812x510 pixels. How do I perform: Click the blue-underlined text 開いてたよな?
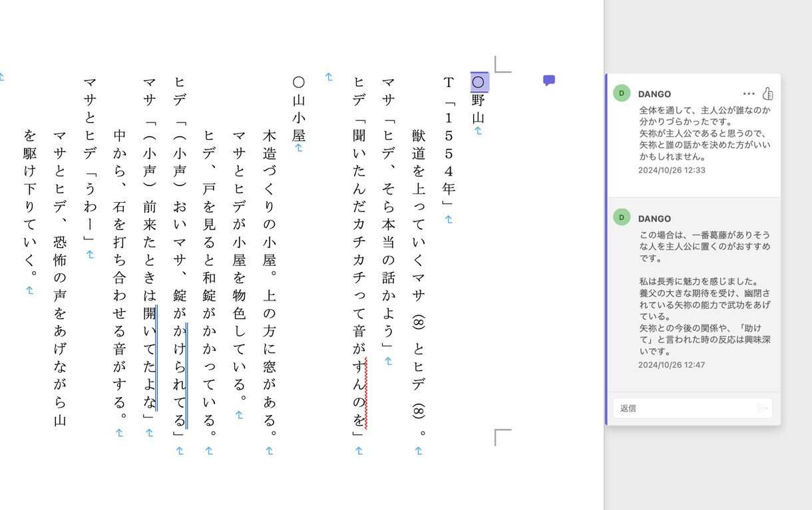pos(150,358)
